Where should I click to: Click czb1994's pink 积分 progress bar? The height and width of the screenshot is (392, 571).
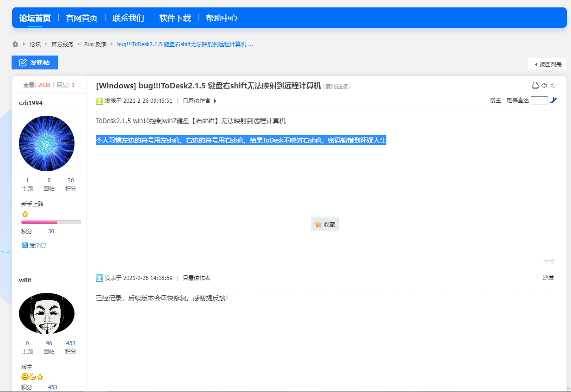click(x=51, y=222)
